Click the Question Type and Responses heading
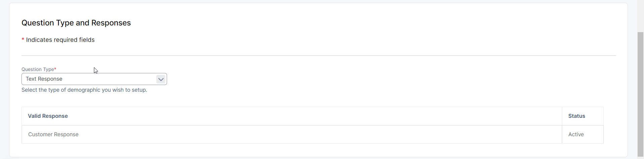 tap(76, 23)
